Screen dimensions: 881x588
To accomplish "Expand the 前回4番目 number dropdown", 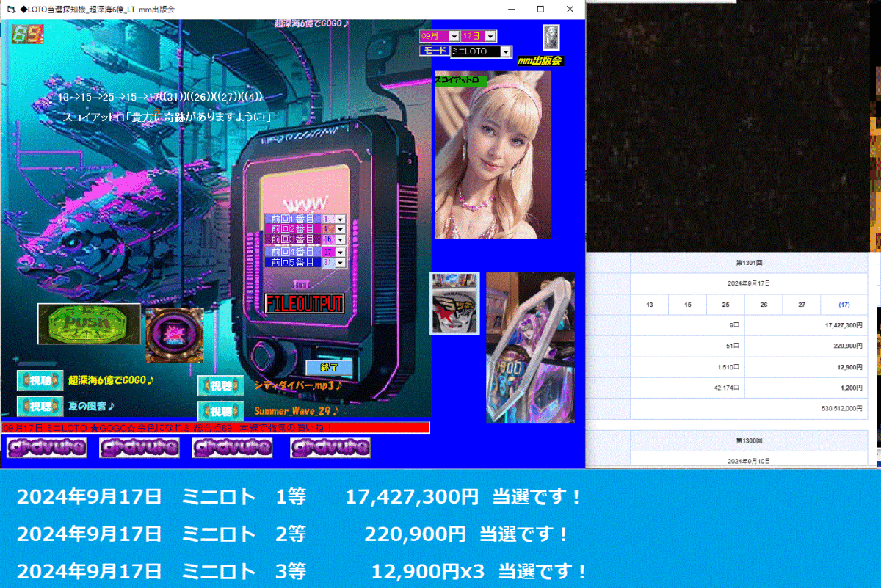I will [x=341, y=252].
